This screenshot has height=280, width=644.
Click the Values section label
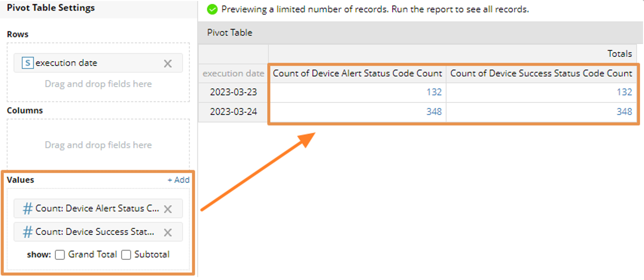click(x=21, y=180)
